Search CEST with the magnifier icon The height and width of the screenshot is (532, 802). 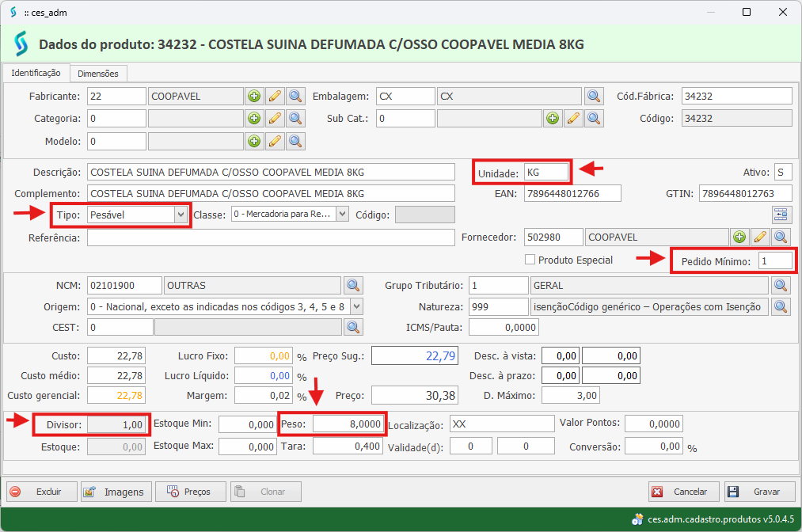tap(353, 327)
